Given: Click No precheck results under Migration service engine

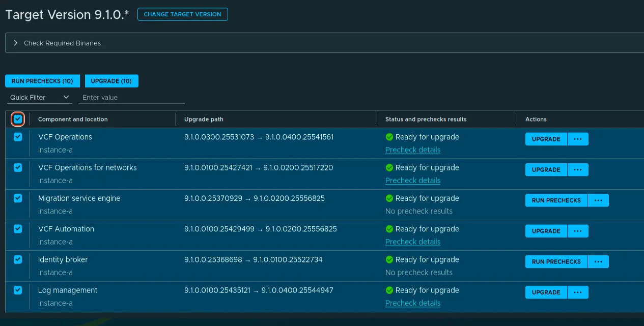Looking at the screenshot, I should [419, 211].
